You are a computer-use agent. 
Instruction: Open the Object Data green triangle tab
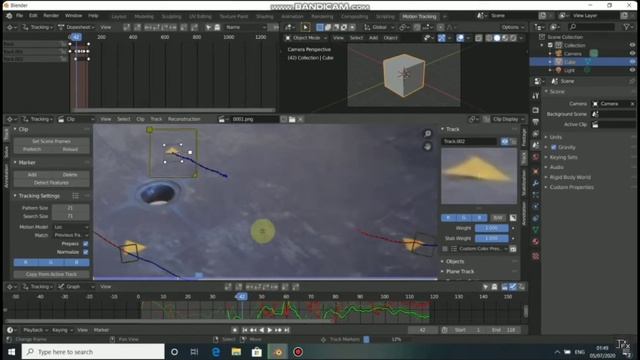(536, 230)
